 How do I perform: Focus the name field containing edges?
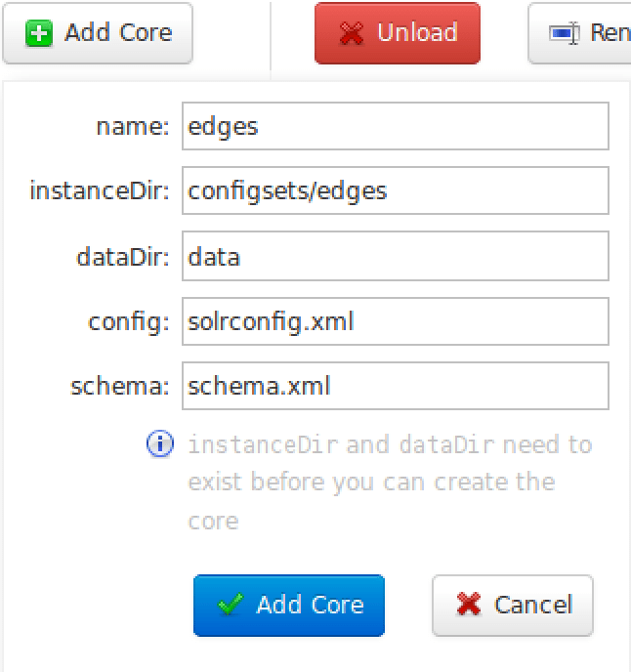coord(396,126)
